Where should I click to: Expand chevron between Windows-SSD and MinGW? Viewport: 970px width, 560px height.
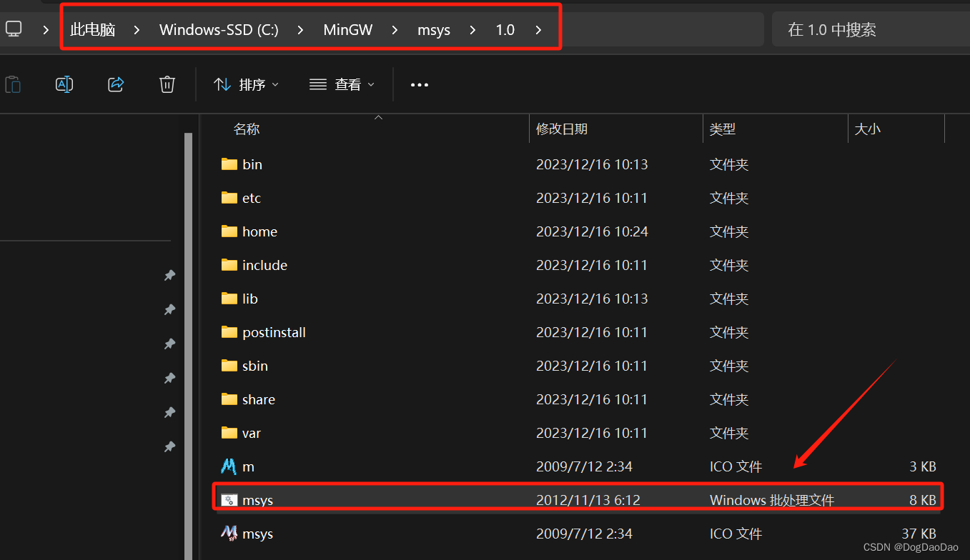point(300,30)
